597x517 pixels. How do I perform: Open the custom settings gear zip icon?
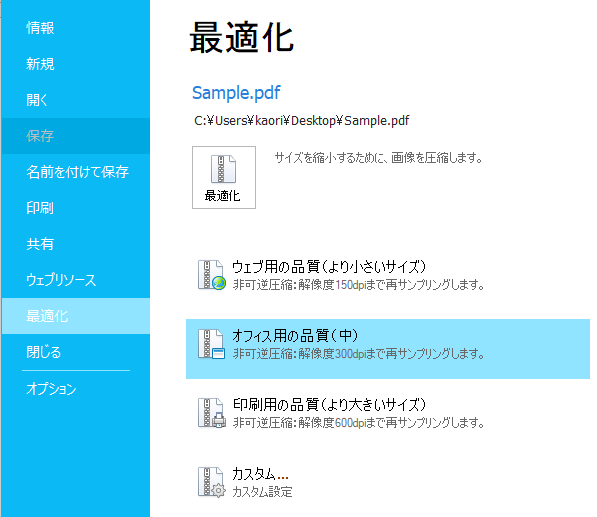tap(212, 482)
